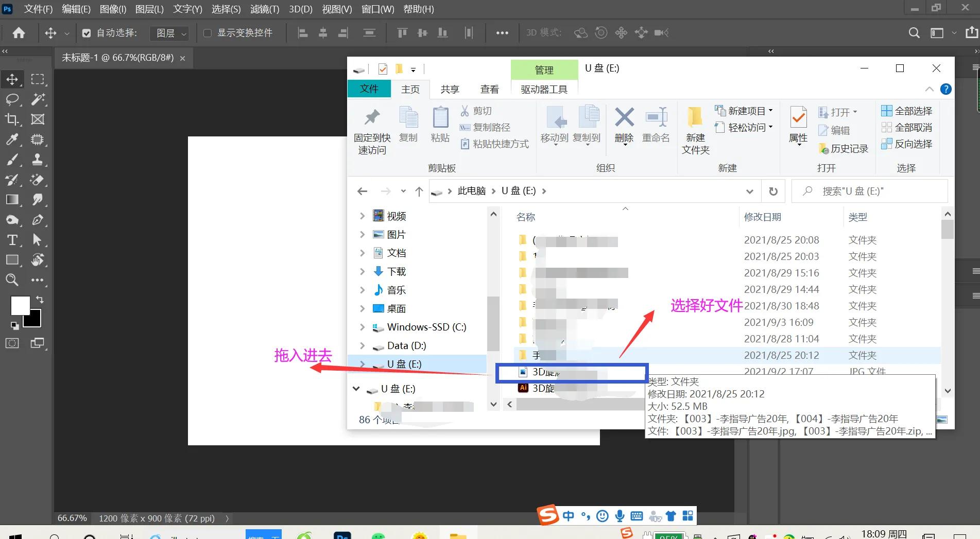The width and height of the screenshot is (980, 539).
Task: Click inside the 搜索 U盘(E:) search box
Action: coord(870,190)
